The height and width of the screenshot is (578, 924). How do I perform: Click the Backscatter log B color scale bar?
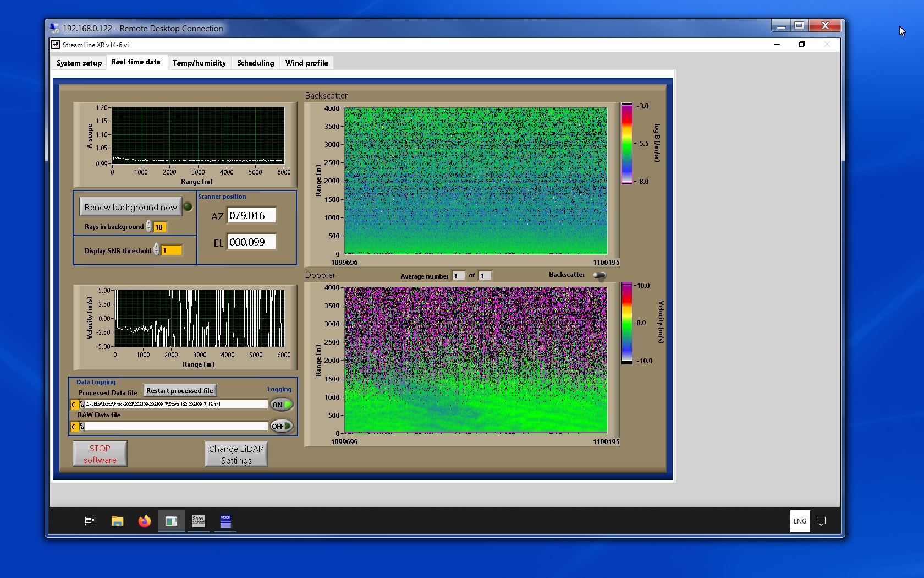(626, 144)
